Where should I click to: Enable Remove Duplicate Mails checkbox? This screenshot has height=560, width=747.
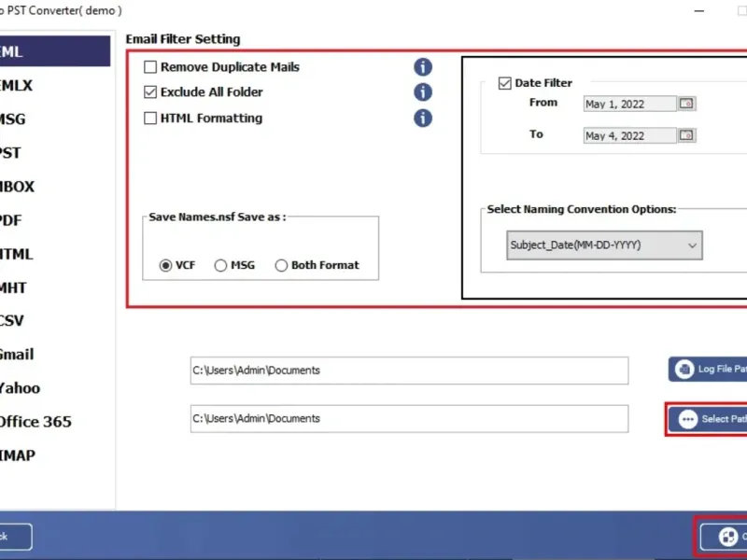[150, 67]
